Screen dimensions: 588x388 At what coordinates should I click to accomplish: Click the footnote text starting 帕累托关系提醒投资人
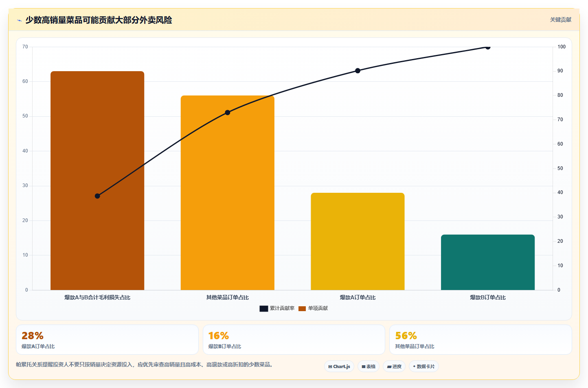click(144, 364)
